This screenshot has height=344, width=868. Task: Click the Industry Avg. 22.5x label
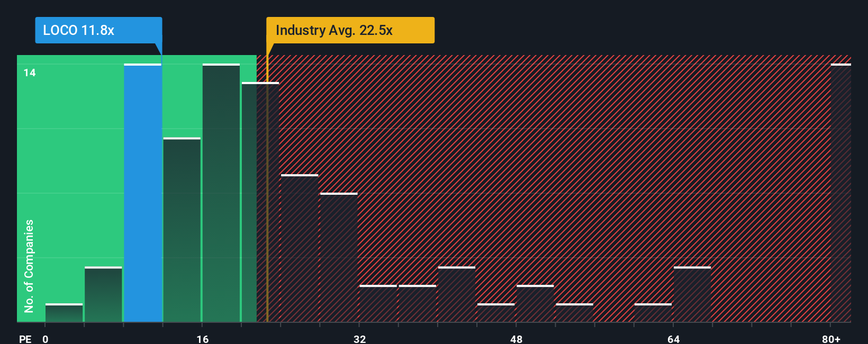coord(350,30)
